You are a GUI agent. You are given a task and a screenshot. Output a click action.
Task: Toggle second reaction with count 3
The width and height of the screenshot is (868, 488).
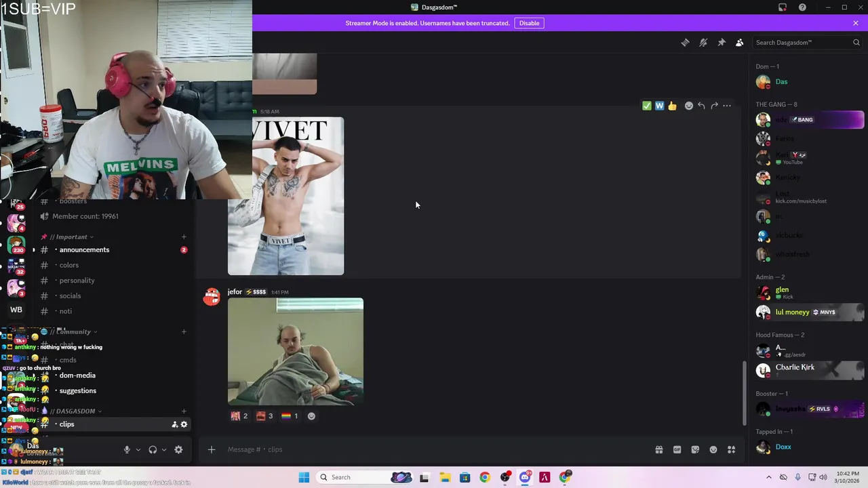coord(264,416)
